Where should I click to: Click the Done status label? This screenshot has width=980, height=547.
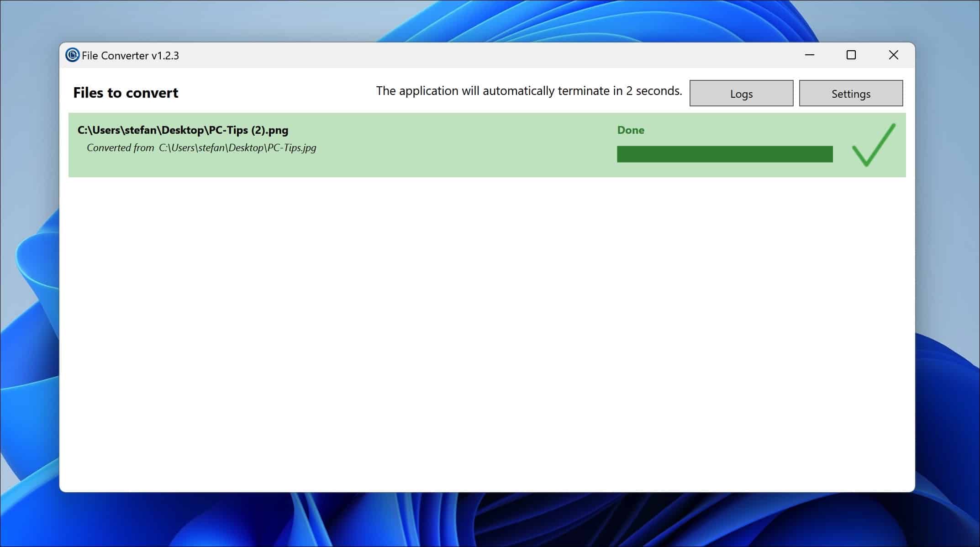(x=630, y=130)
